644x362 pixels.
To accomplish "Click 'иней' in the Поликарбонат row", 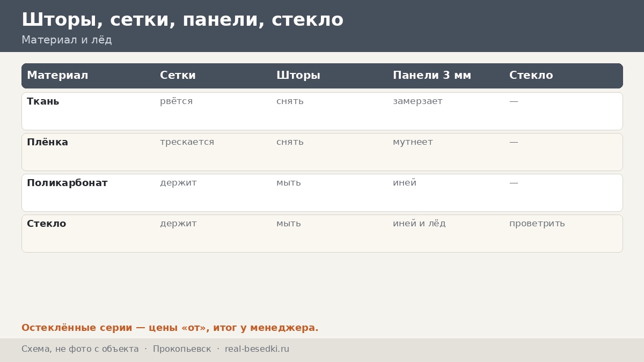I will (x=405, y=183).
